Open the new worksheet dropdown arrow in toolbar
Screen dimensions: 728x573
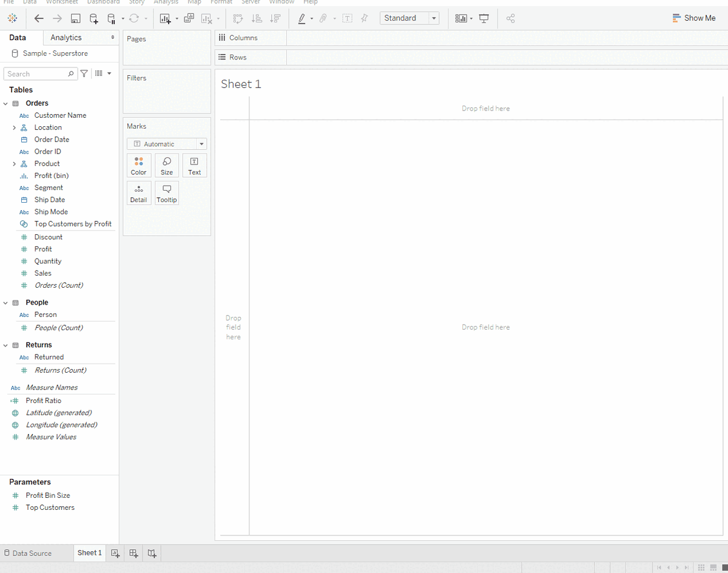[x=177, y=19]
